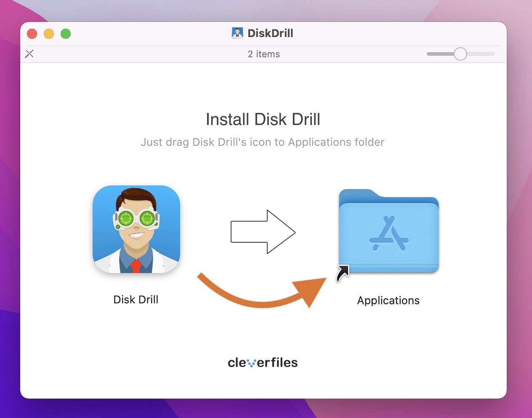Image resolution: width=532 pixels, height=418 pixels.
Task: Click the 'Applications' label text
Action: pos(388,300)
